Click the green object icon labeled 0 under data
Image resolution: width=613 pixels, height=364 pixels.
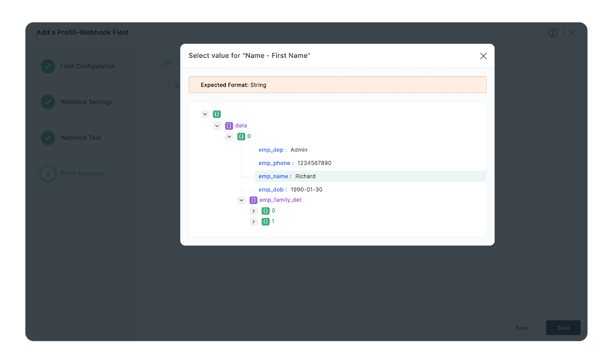coord(241,137)
